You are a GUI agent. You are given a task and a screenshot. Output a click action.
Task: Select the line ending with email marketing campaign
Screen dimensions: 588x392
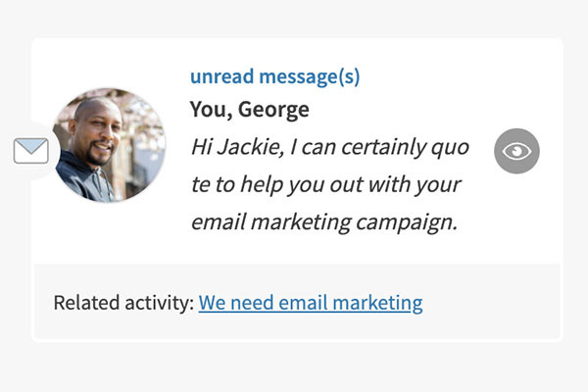[324, 221]
